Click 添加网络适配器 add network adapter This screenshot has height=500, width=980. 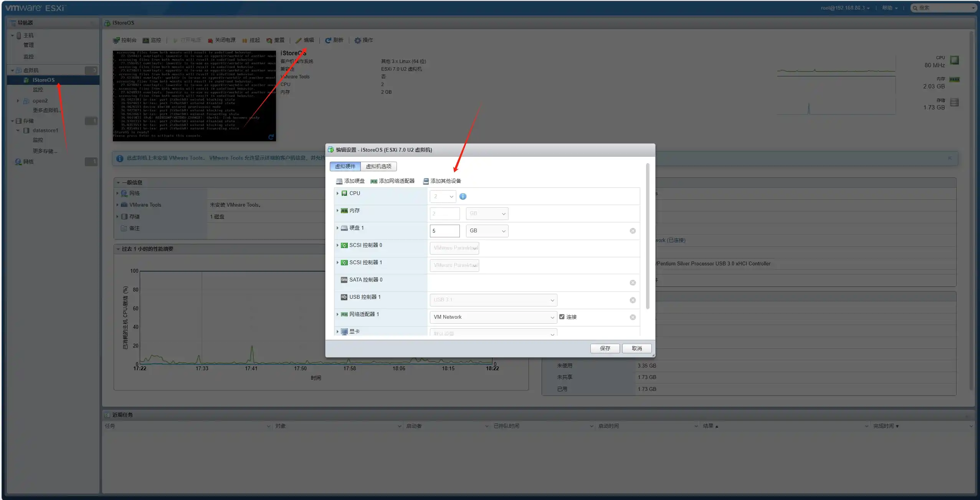393,181
